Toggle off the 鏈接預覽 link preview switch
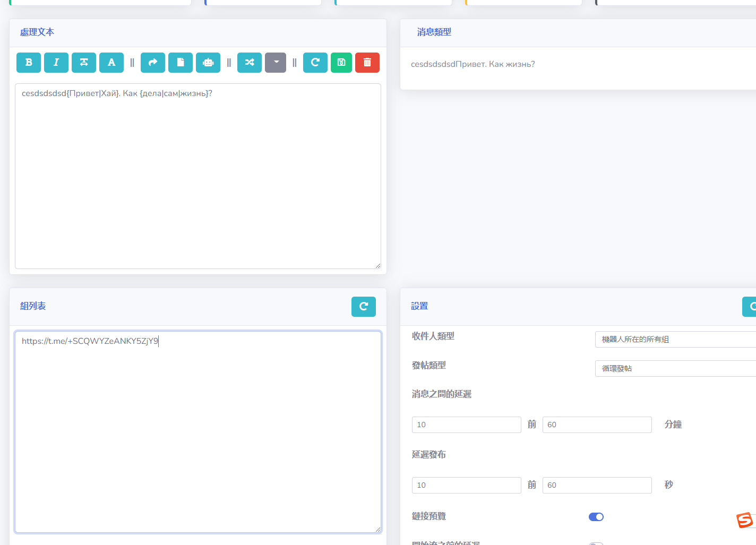The image size is (756, 545). click(596, 517)
